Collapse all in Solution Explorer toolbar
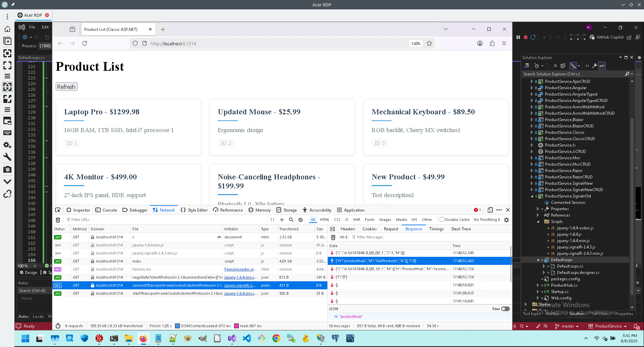Viewport: 644px width, 347px height. click(x=555, y=66)
